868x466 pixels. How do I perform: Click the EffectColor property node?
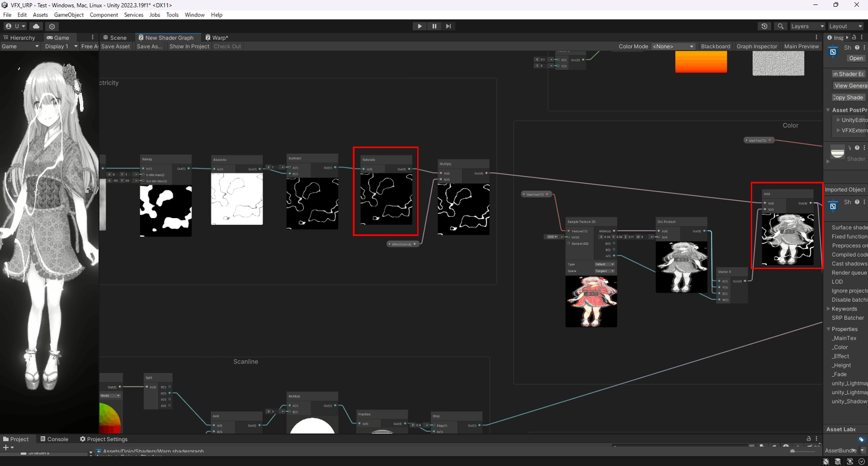pos(403,244)
